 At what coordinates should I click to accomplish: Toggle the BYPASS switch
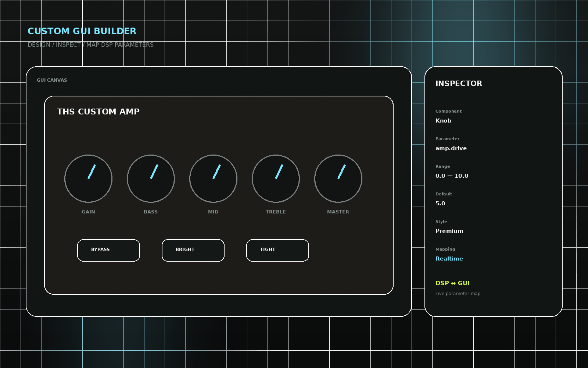108,250
